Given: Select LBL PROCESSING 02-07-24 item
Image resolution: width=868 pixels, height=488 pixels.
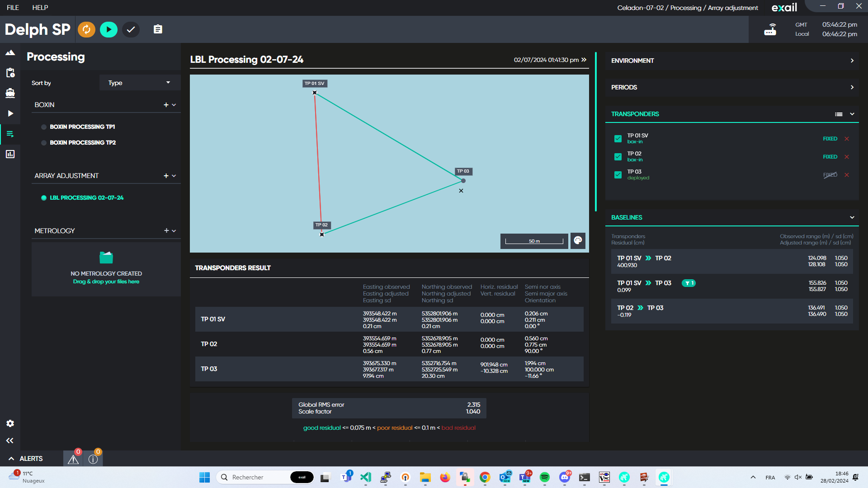Looking at the screenshot, I should (x=86, y=198).
